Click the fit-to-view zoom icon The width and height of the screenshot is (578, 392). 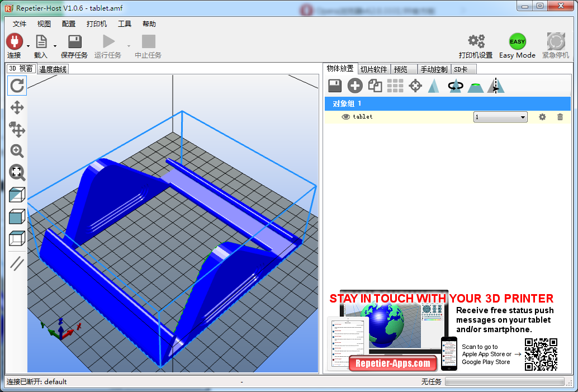click(17, 173)
